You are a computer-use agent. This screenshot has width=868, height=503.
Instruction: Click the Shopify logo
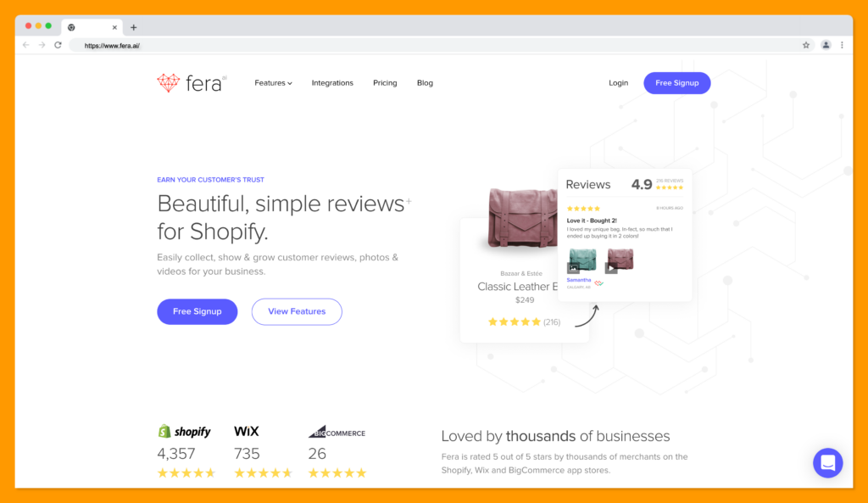(x=184, y=432)
